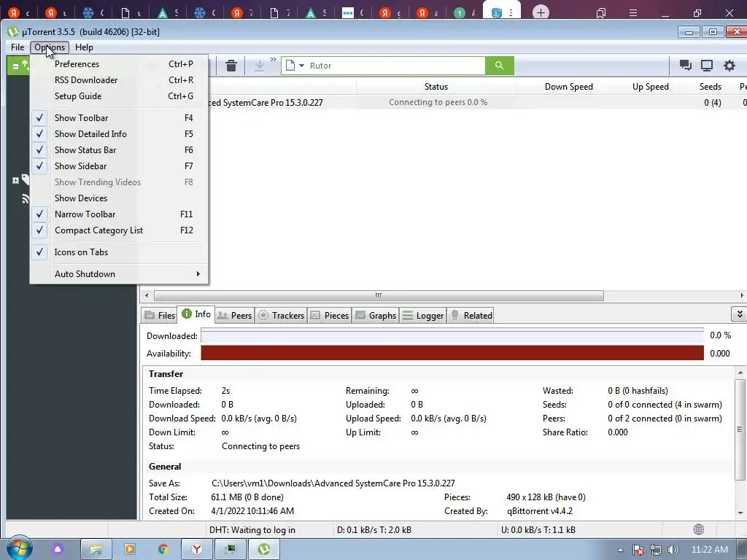The height and width of the screenshot is (560, 747).
Task: Click the trash Remove Torrent icon
Action: point(231,66)
